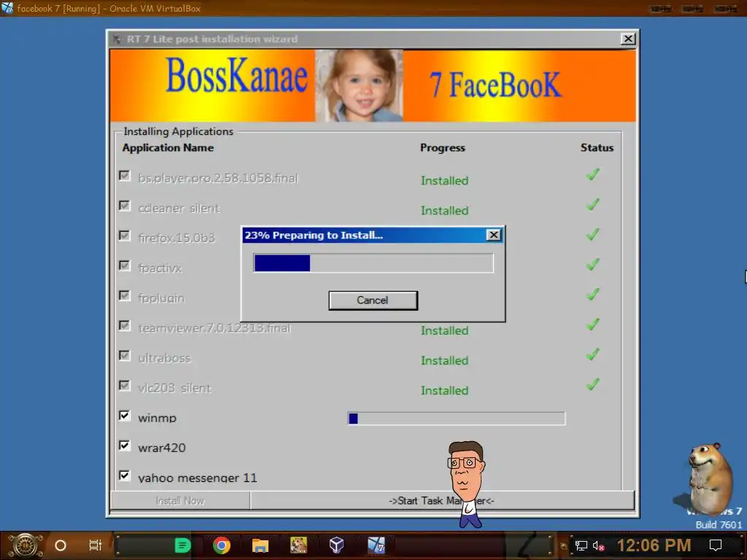Launch Google Chrome from taskbar

[222, 545]
